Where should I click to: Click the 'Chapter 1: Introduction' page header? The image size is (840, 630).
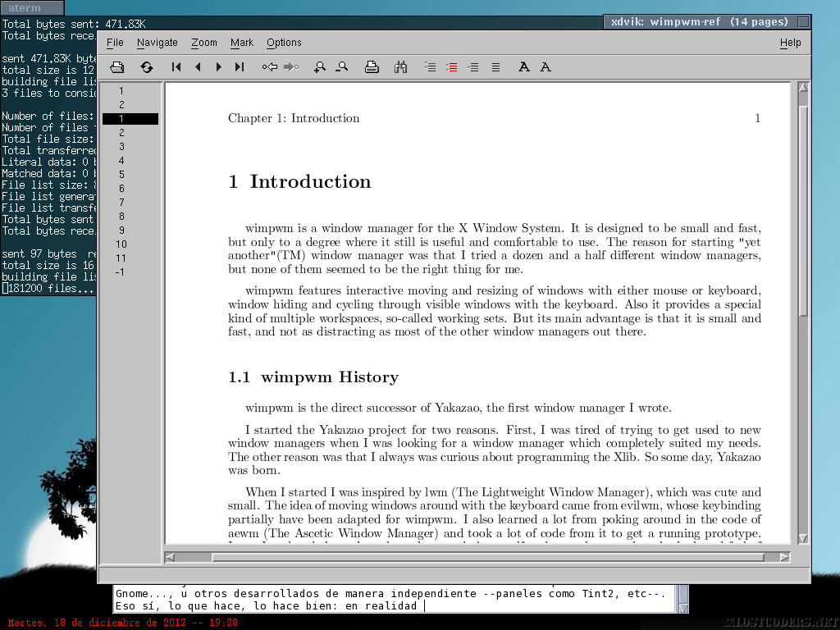[294, 118]
